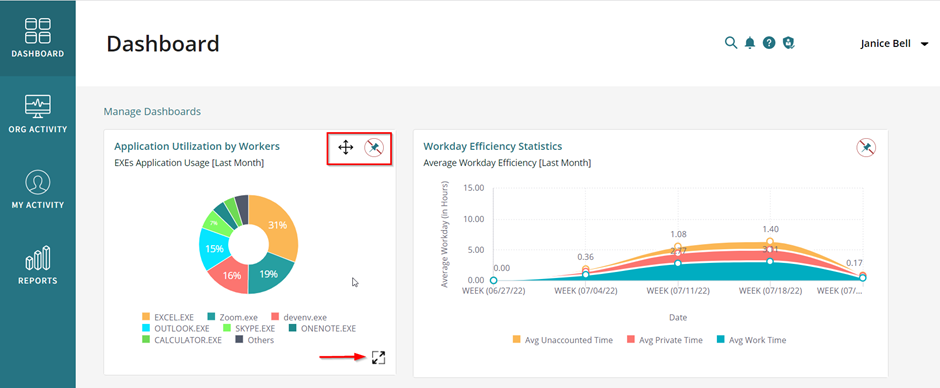Screen dimensions: 940x388
Task: Open My Activity in the sidebar
Action: (37, 190)
